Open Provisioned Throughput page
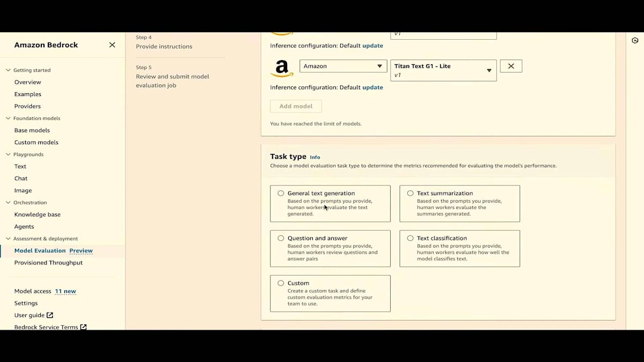This screenshot has height=362, width=644. click(49, 263)
